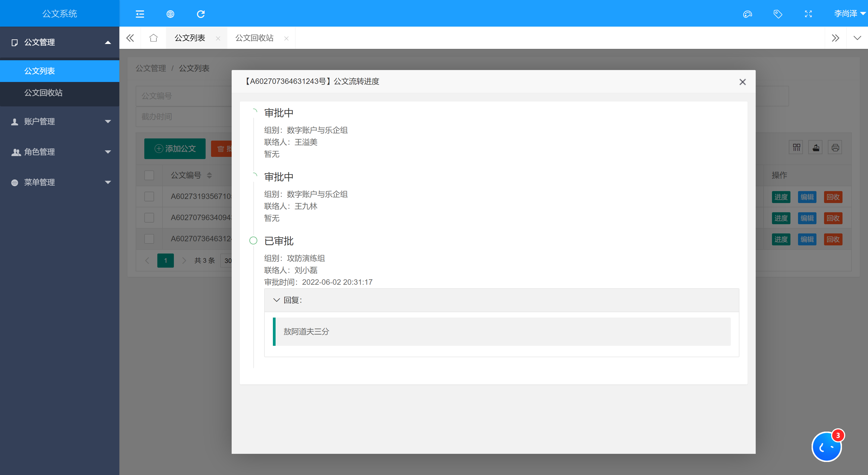Click the refresh page icon
868x475 pixels.
201,14
